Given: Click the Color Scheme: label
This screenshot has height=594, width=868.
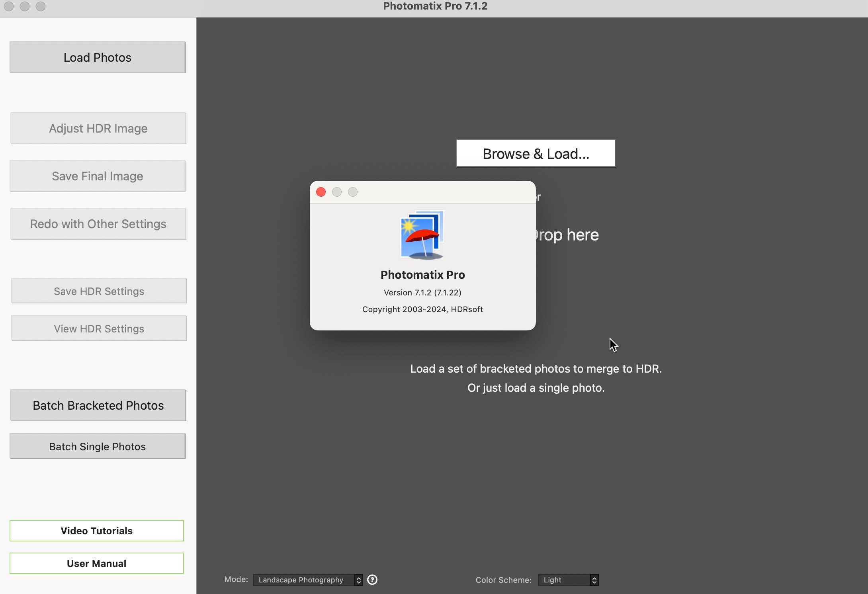Looking at the screenshot, I should (503, 580).
